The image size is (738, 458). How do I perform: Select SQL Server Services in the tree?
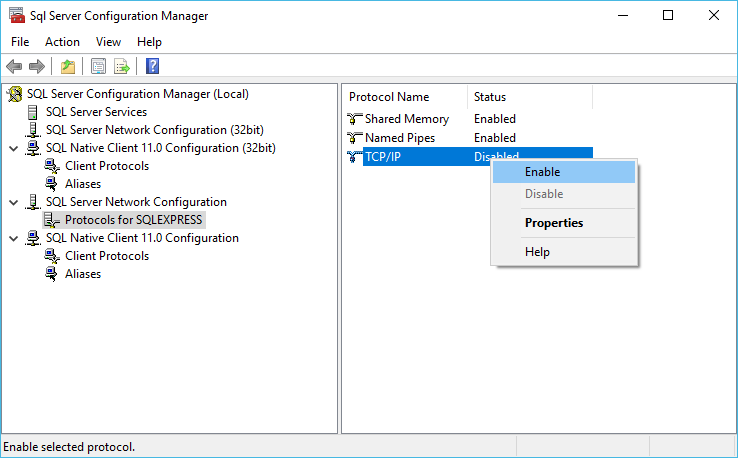96,112
